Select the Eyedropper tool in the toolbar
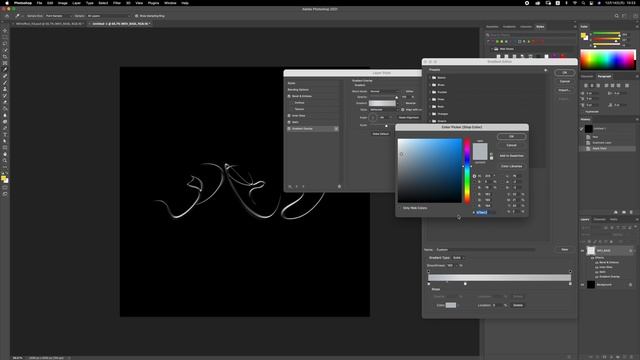 [x=5, y=70]
